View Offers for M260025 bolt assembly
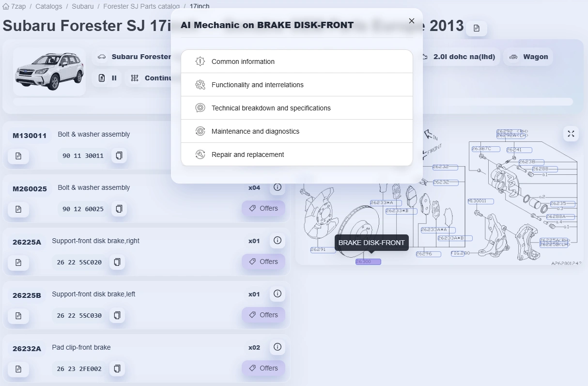 (263, 209)
